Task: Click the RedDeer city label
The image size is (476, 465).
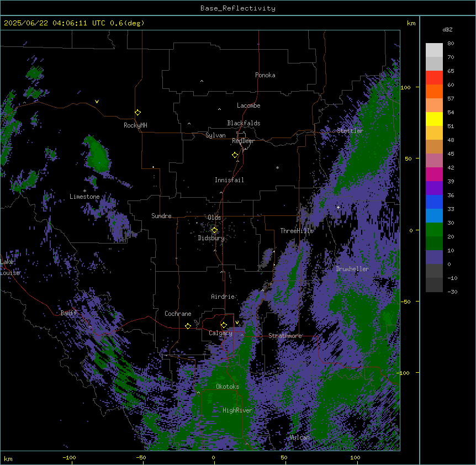Action: pyautogui.click(x=243, y=141)
